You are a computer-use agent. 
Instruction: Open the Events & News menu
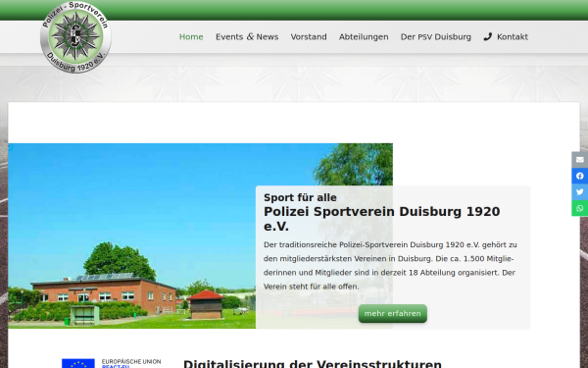coord(247,37)
